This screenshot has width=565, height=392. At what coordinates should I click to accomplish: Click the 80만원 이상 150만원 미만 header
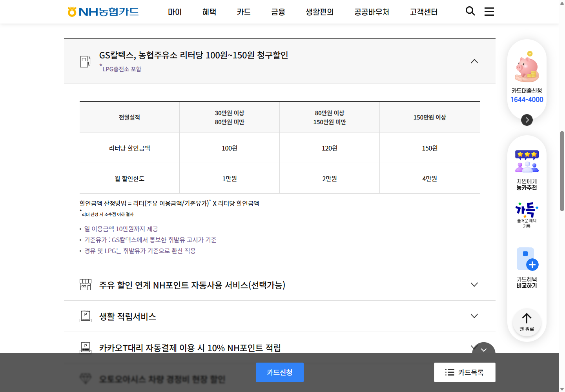click(330, 117)
